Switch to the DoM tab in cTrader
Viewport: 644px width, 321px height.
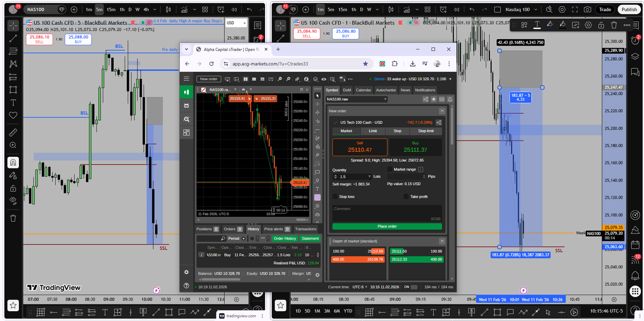point(347,90)
